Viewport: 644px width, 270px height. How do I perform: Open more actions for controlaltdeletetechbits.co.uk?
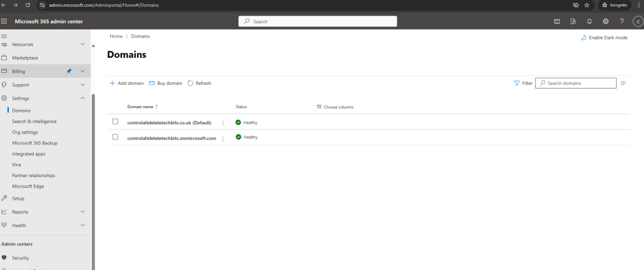click(x=223, y=123)
